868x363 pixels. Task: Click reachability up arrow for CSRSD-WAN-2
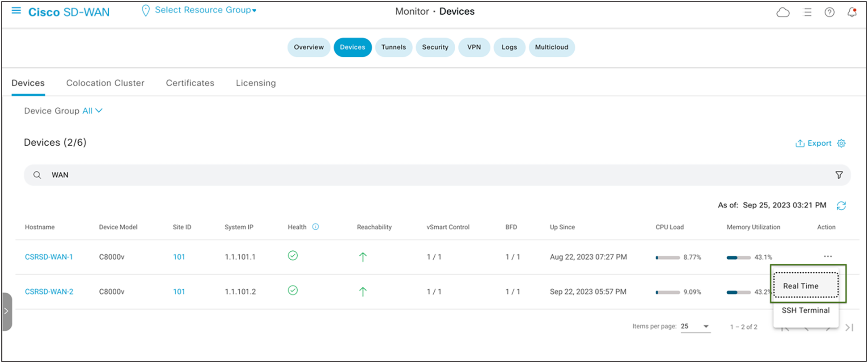[x=363, y=292]
